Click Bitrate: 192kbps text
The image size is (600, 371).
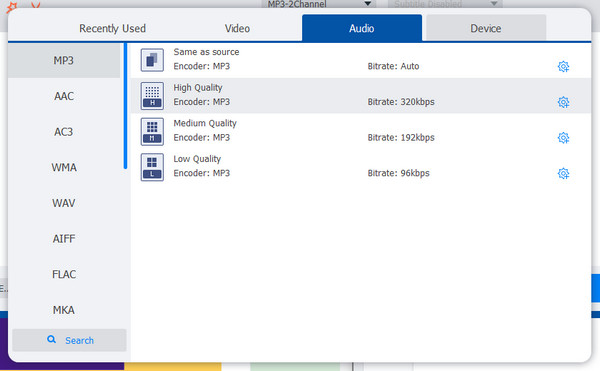[x=401, y=137]
